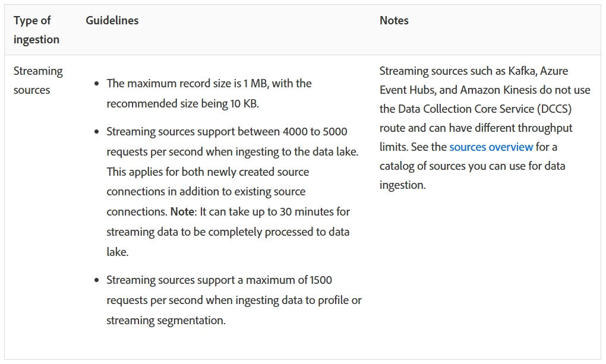Click the Guidelines column header
The height and width of the screenshot is (364, 606).
112,20
